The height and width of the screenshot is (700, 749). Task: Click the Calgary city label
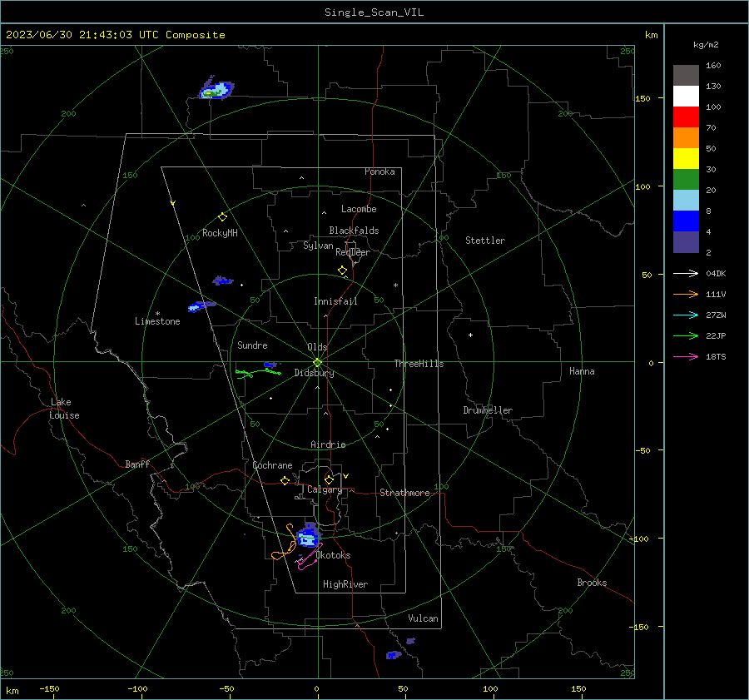pyautogui.click(x=325, y=489)
